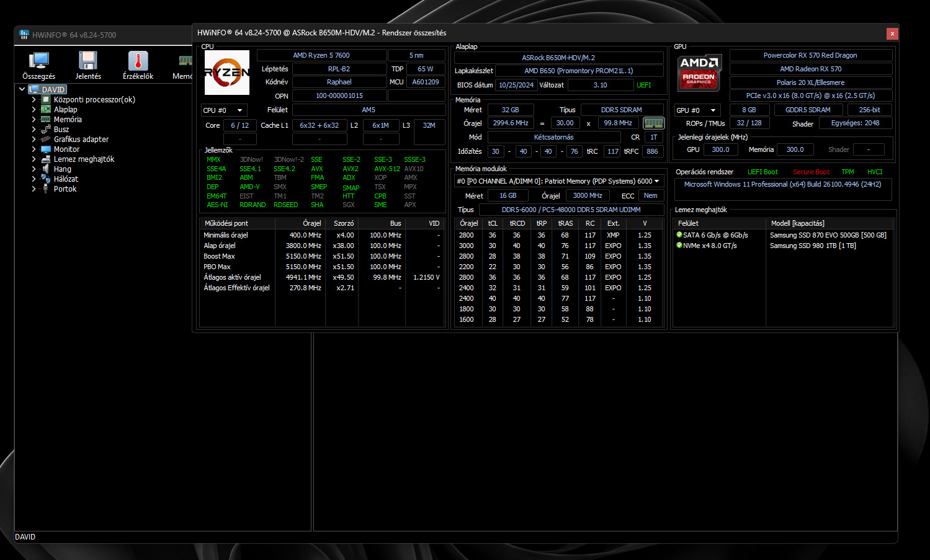
Task: Expand the Lemez meghajtók node
Action: tap(34, 159)
